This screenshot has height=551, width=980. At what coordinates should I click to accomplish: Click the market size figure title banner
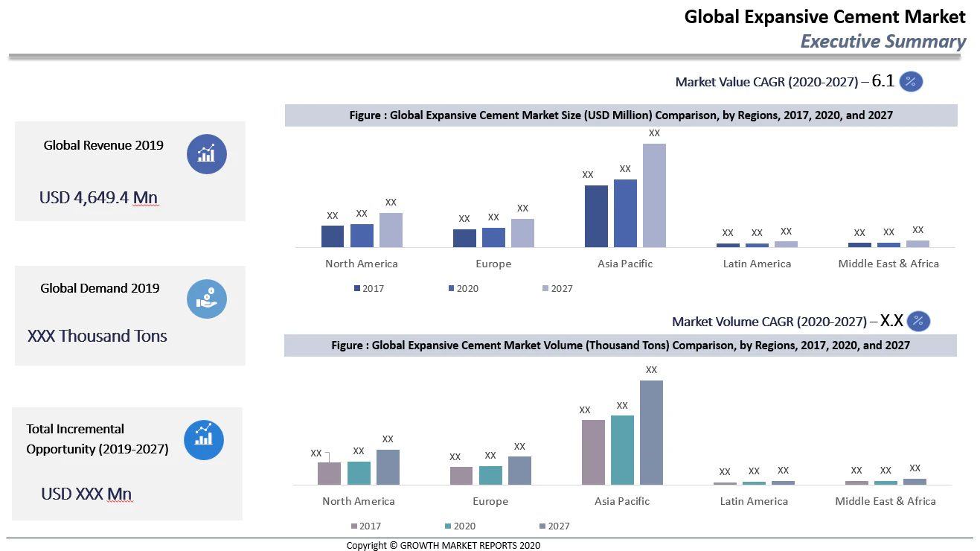[x=621, y=115]
